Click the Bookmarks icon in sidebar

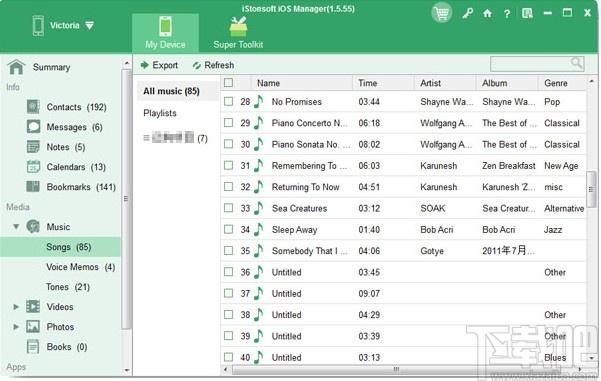pos(33,187)
